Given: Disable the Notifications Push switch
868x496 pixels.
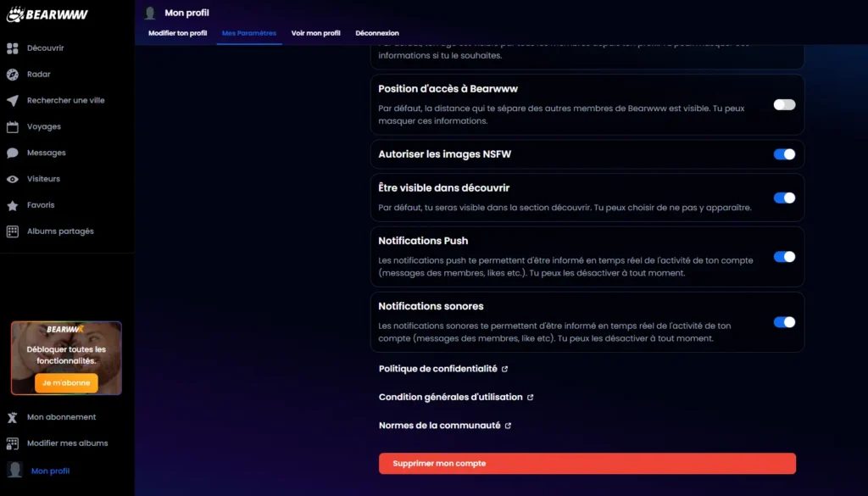Looking at the screenshot, I should click(x=784, y=257).
